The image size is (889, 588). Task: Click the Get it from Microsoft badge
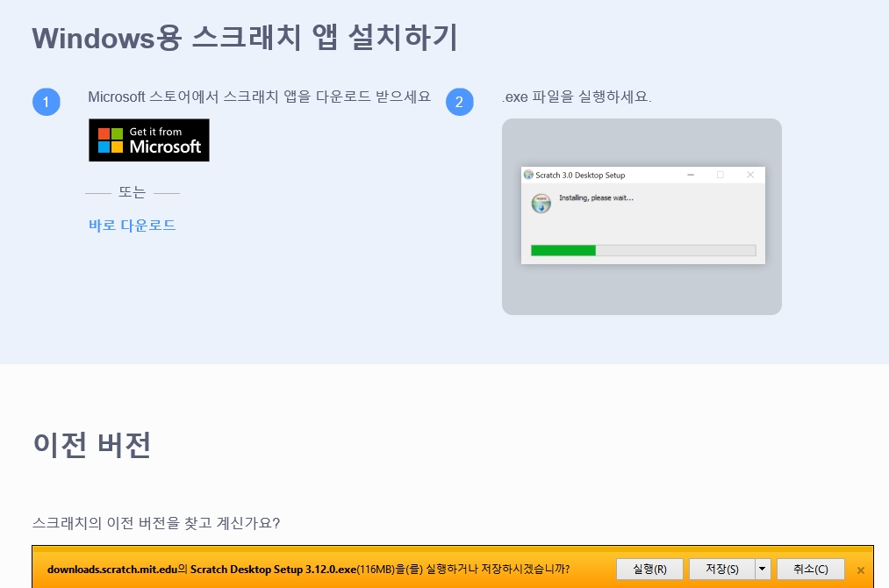(x=149, y=140)
